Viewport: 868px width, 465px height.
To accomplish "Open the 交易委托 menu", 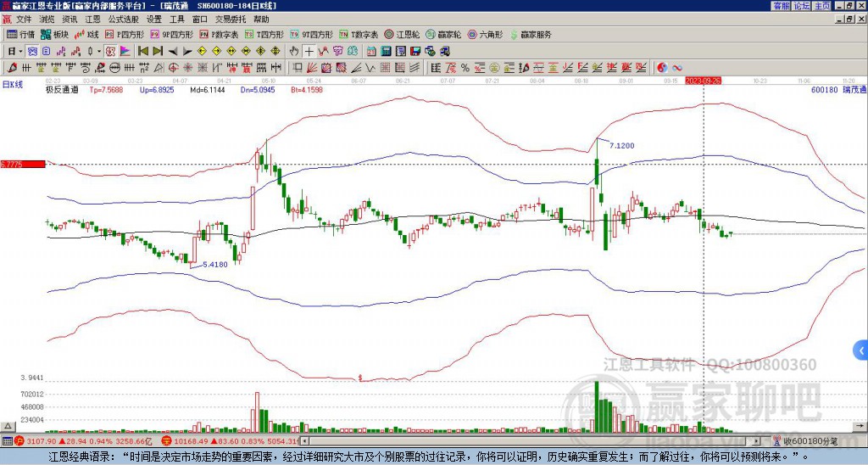I will pos(231,20).
